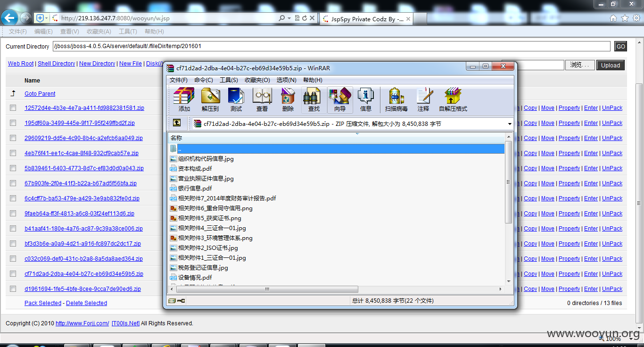Screen dimensions: 644x347
Task: Click the Delete Selected link
Action: tap(86, 303)
